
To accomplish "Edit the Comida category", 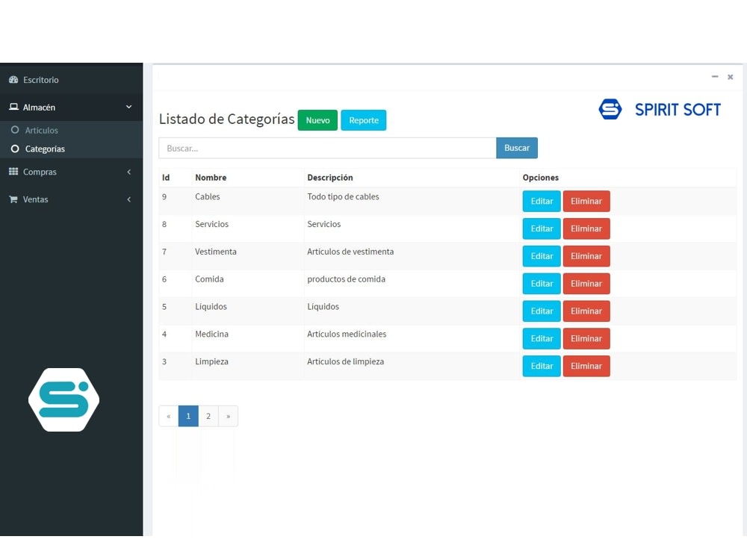I will pyautogui.click(x=541, y=283).
